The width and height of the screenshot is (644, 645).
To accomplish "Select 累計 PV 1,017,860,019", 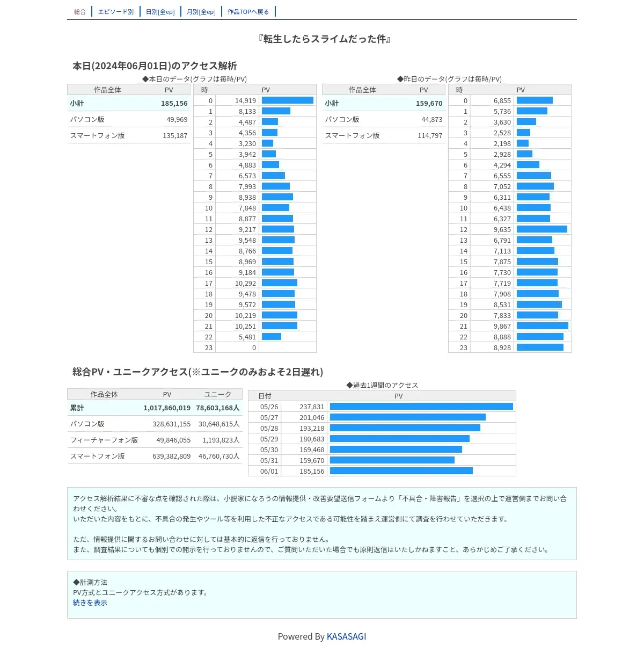I will [x=167, y=408].
